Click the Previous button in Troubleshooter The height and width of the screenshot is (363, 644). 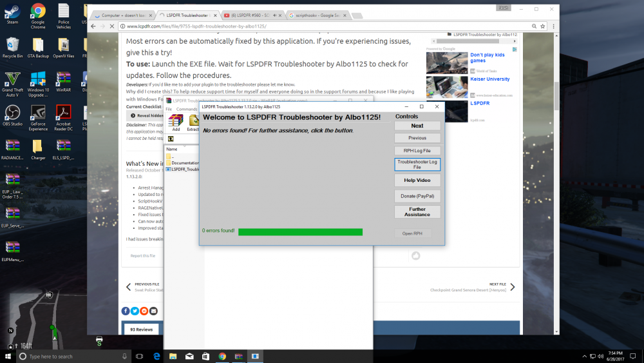pos(417,138)
